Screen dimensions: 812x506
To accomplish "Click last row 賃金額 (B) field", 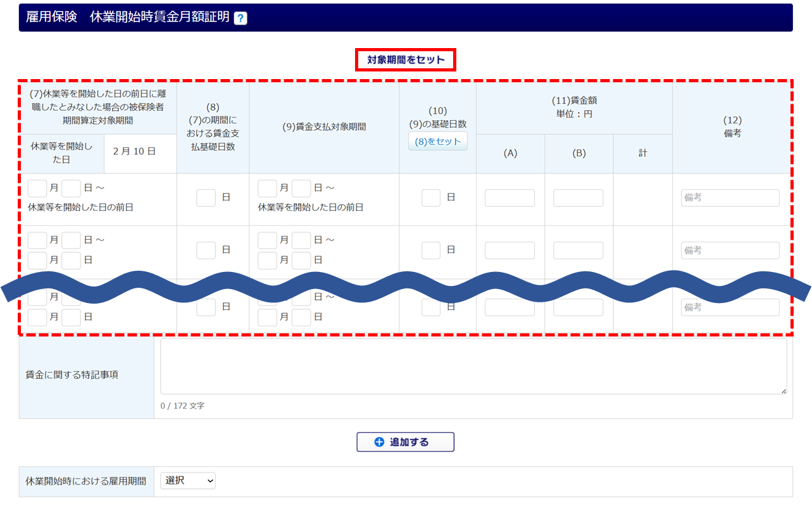I will click(578, 308).
